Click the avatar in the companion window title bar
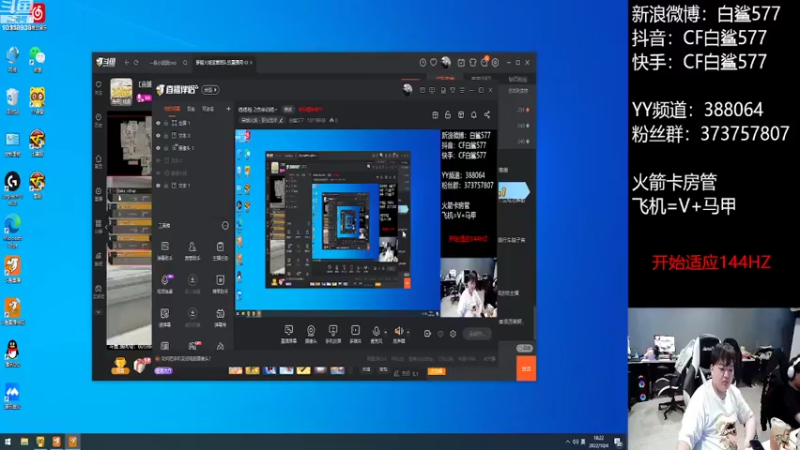The height and width of the screenshot is (450, 800). click(407, 90)
